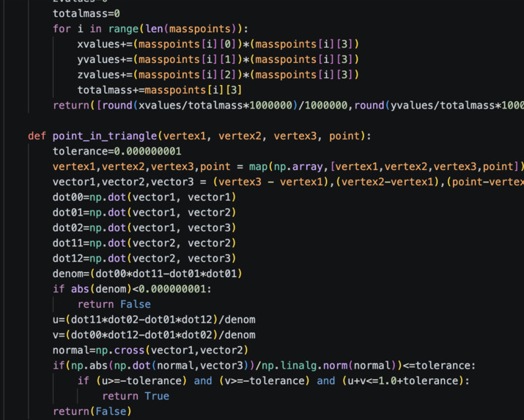524x420 pixels.
Task: Click the 'return([round(xvalues/totalmass' line
Action: point(289,106)
